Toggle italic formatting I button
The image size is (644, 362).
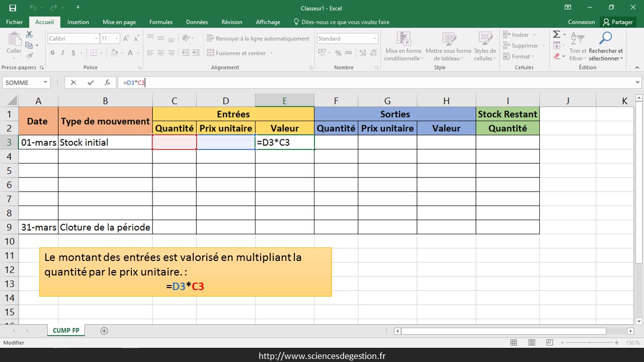coord(63,53)
